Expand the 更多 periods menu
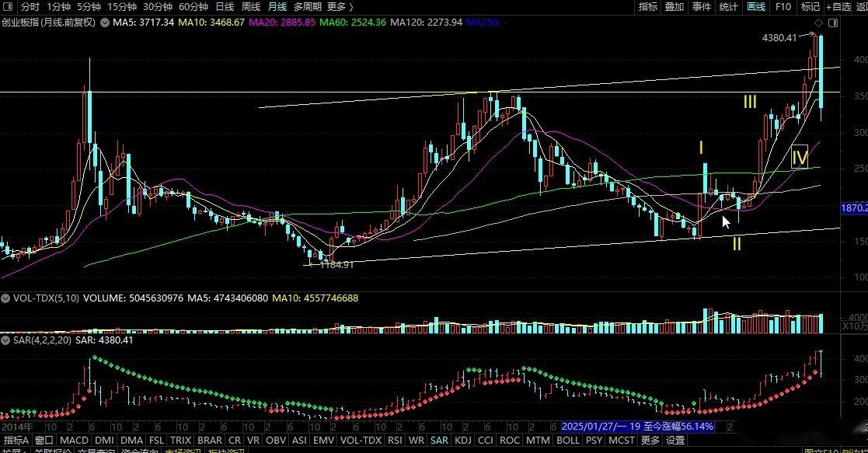This screenshot has width=868, height=453. click(340, 7)
